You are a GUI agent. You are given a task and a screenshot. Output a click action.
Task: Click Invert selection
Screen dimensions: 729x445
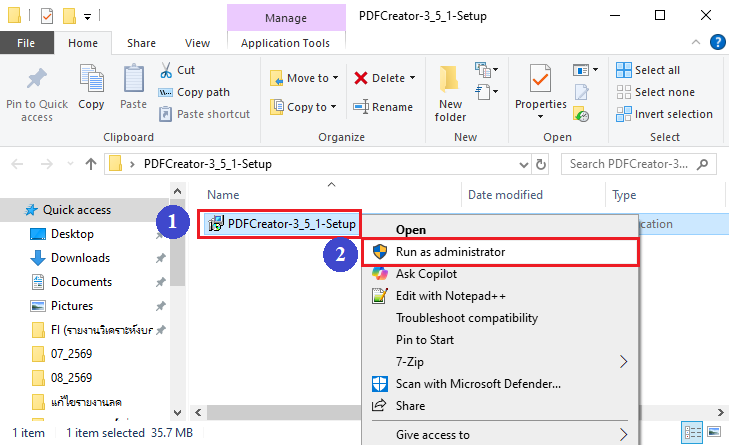point(664,114)
